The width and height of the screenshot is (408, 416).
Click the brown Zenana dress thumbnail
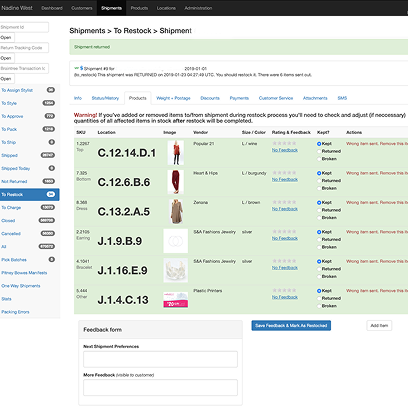tap(176, 211)
